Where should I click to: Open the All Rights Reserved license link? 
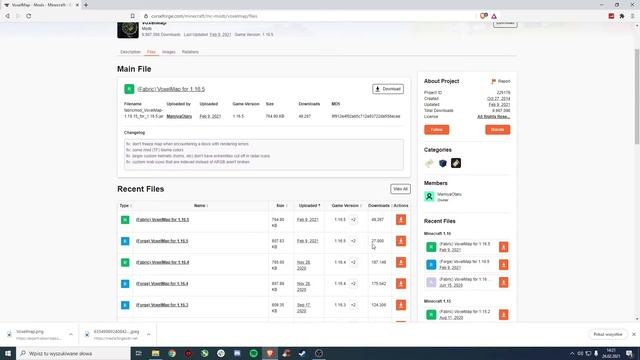[493, 117]
